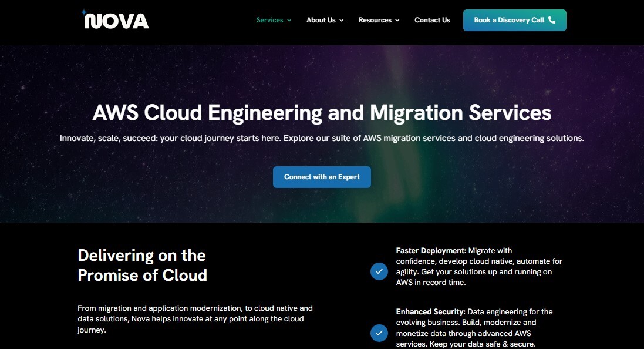Open the Resources menu
This screenshot has width=644, height=349.
click(375, 19)
